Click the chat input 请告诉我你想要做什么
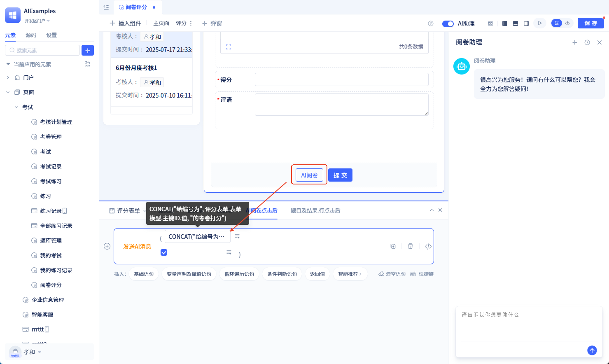609x364 pixels. (x=529, y=323)
